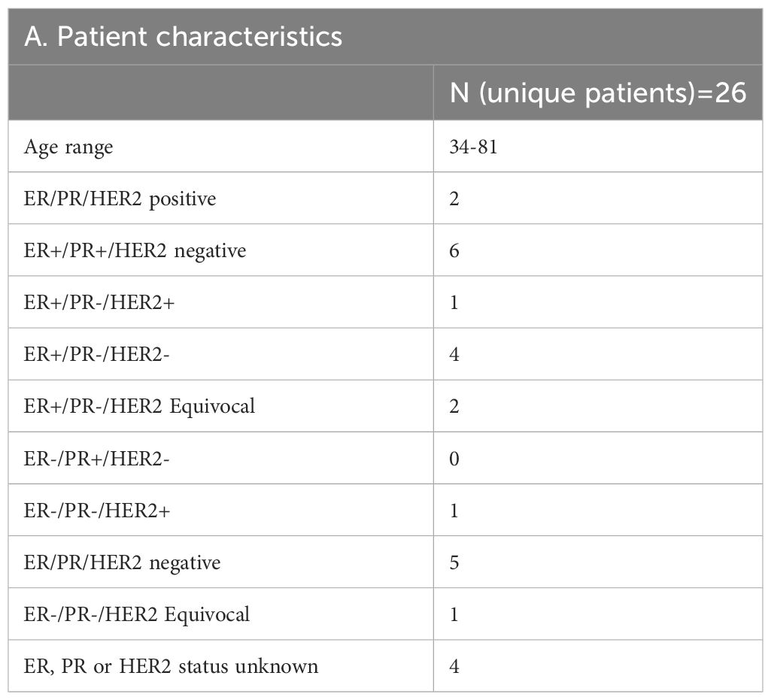Click the 'ER-/PR-/HER2 Equivocal' row label
This screenshot has width=771, height=700.
[x=137, y=614]
